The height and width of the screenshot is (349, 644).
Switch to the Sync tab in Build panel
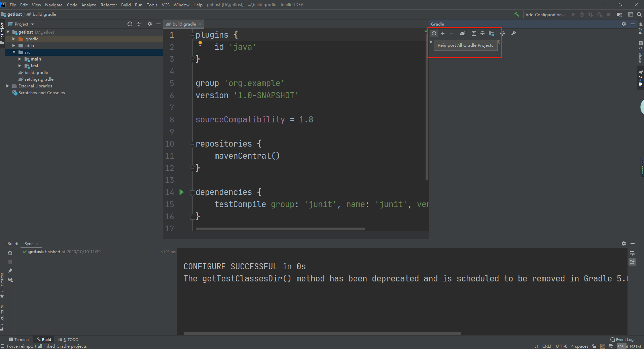(x=29, y=243)
